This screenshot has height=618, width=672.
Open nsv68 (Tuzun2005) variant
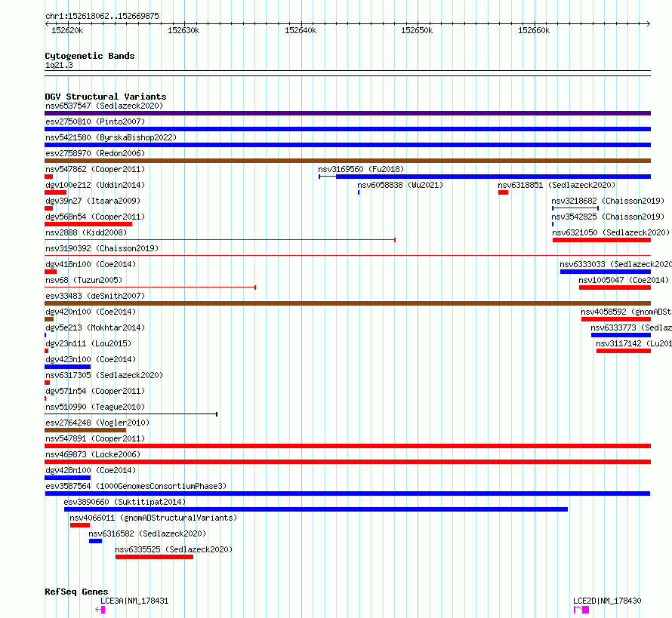[84, 280]
